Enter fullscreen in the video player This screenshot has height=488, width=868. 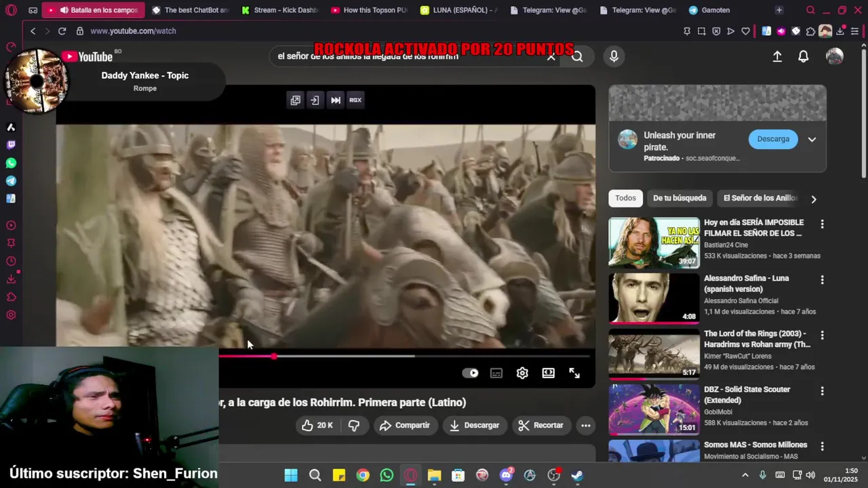[574, 373]
